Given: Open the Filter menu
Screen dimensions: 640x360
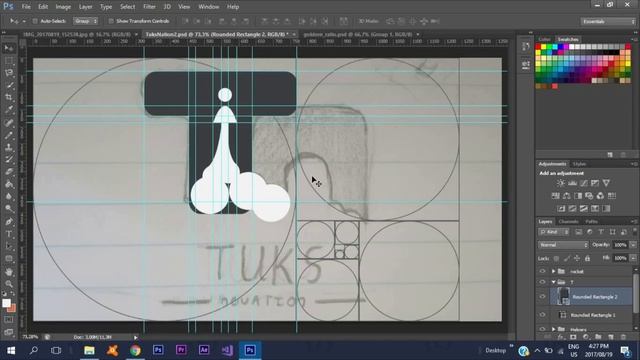Looking at the screenshot, I should tap(149, 7).
